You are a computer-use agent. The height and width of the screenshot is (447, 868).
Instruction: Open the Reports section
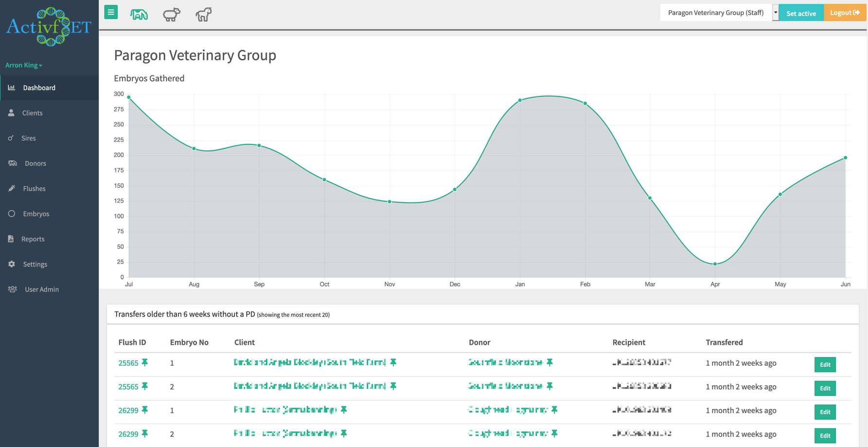(x=33, y=239)
